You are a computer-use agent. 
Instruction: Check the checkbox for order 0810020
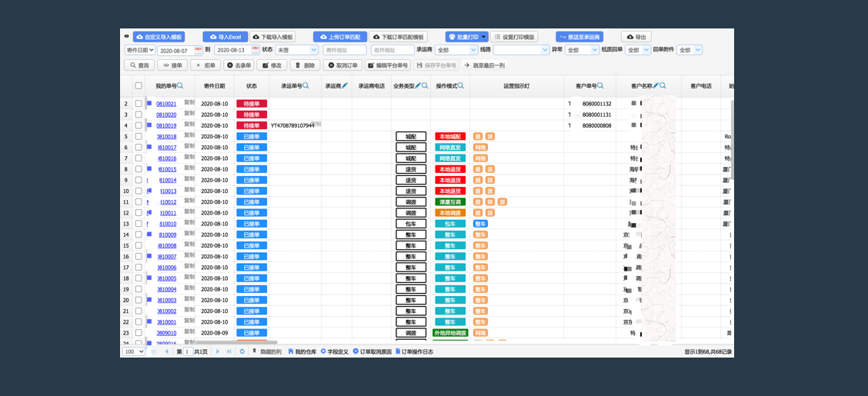click(x=139, y=115)
